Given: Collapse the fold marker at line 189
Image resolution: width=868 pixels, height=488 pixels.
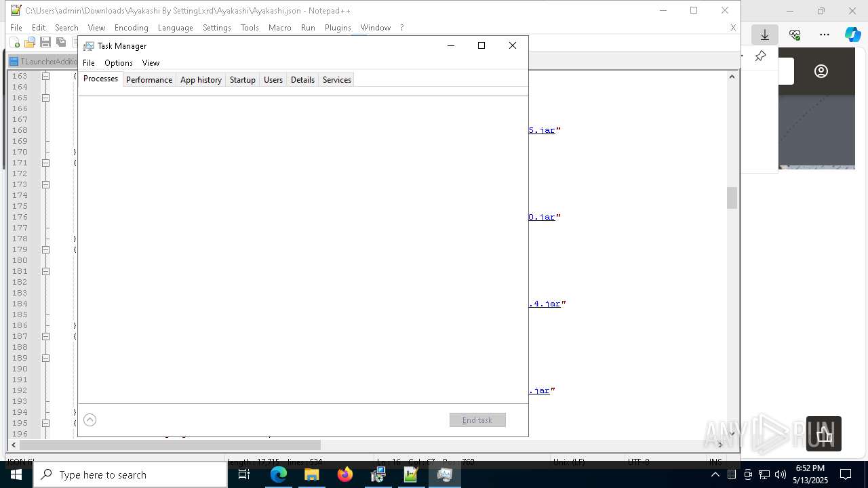Looking at the screenshot, I should point(45,358).
